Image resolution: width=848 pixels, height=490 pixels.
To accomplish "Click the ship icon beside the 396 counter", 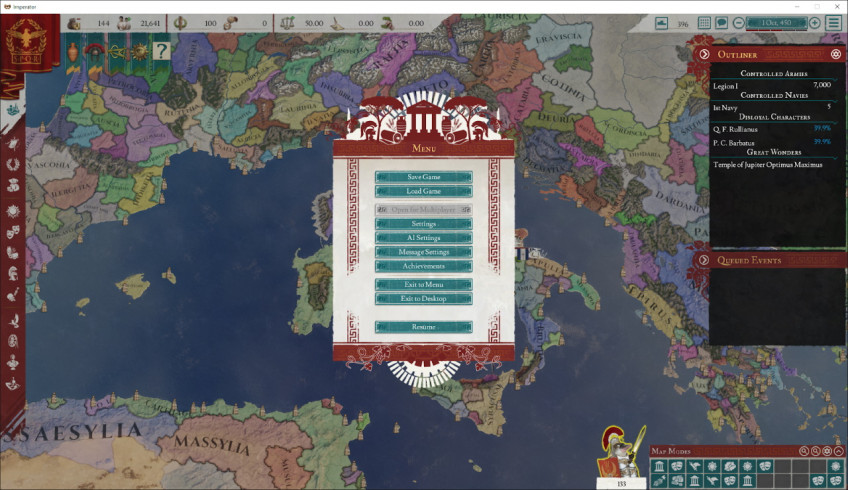I will 661,23.
